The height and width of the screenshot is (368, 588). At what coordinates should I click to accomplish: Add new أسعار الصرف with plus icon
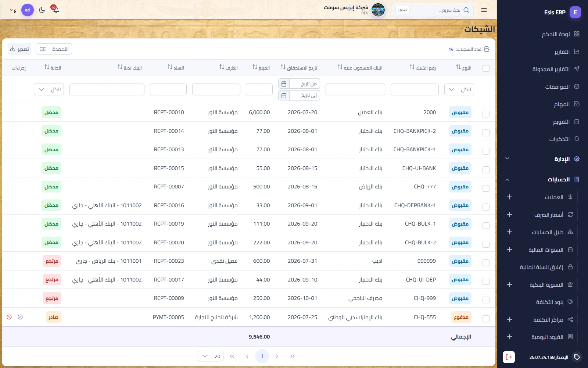[509, 215]
